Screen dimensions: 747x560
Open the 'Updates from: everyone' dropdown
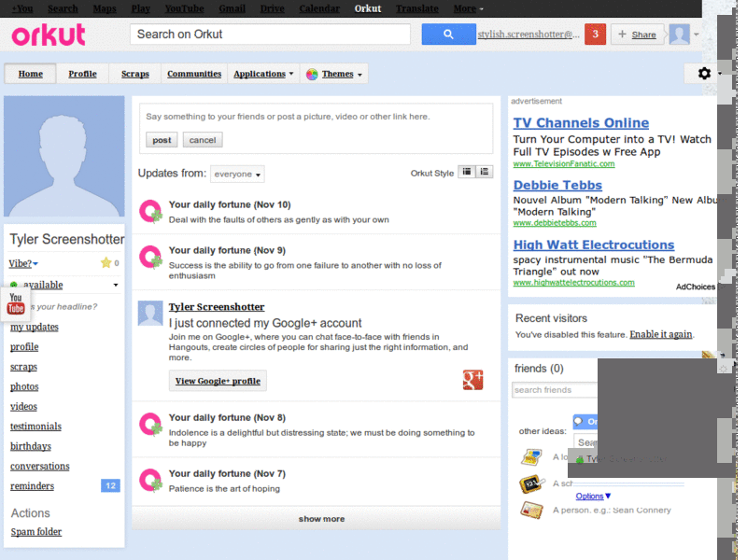click(x=237, y=175)
